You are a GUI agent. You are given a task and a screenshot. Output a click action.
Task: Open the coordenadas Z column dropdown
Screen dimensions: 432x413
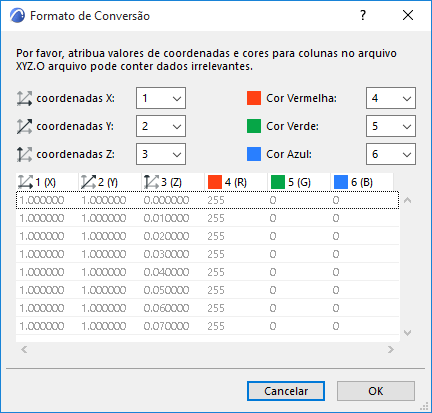[x=161, y=154]
